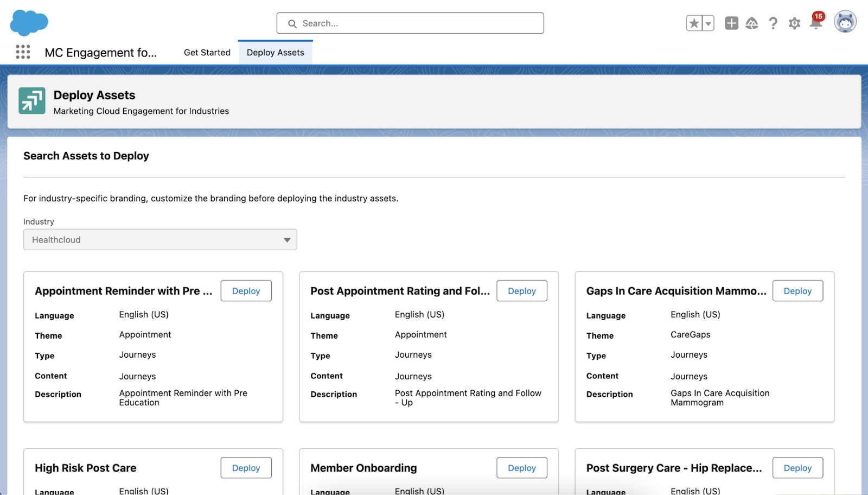Click the 'Post Appointment Rating and Fol...' title
This screenshot has height=495, width=868.
pyautogui.click(x=400, y=291)
